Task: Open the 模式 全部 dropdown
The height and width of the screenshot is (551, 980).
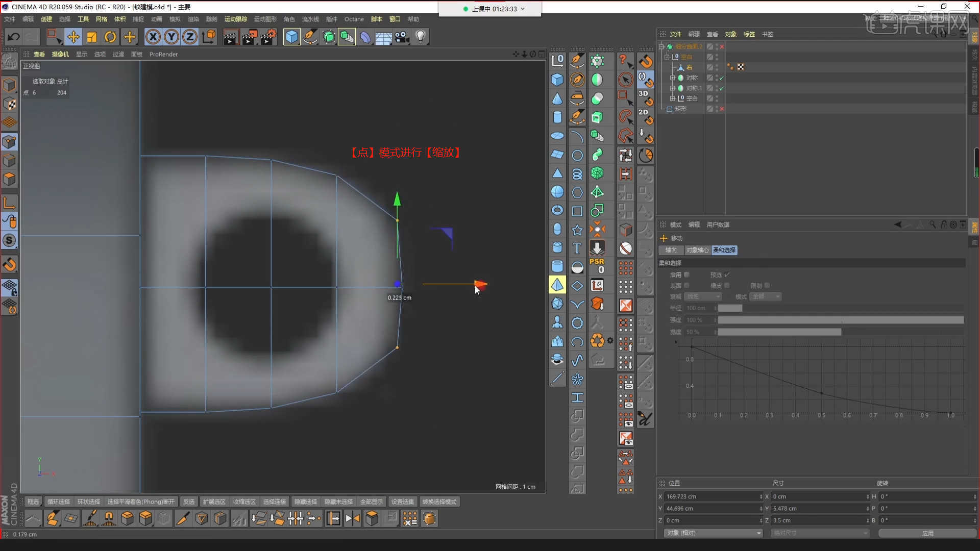Action: click(766, 296)
